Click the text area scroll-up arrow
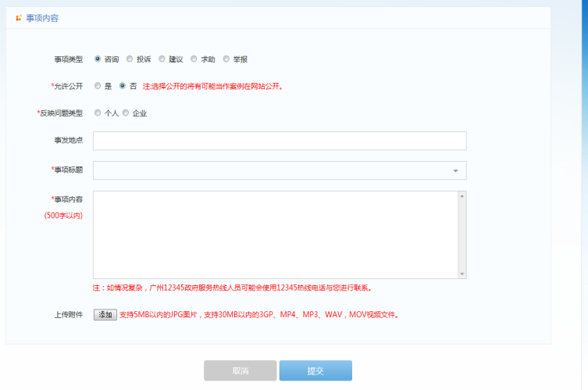The image size is (588, 390). (462, 195)
